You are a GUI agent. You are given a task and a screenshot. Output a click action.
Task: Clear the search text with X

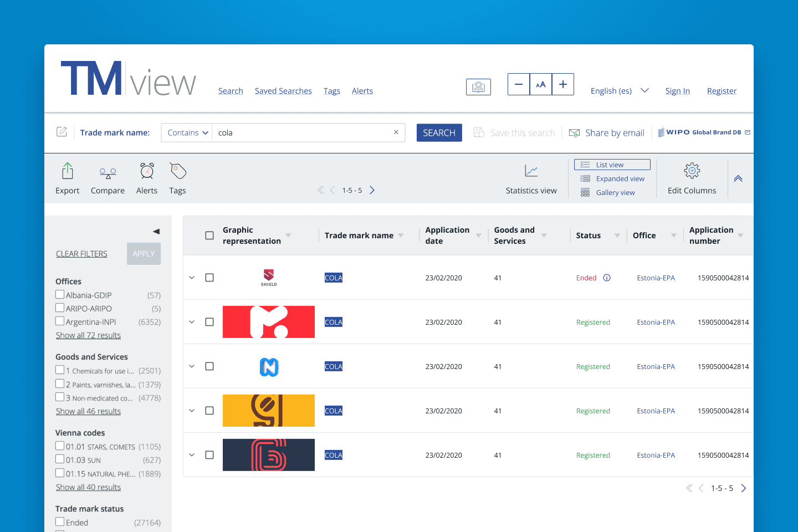[x=396, y=132]
